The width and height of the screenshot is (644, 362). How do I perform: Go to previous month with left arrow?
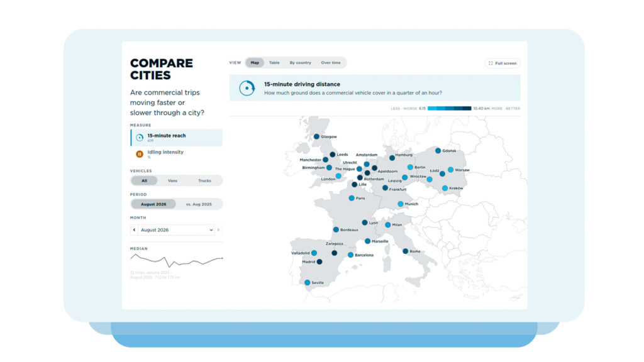(x=135, y=230)
